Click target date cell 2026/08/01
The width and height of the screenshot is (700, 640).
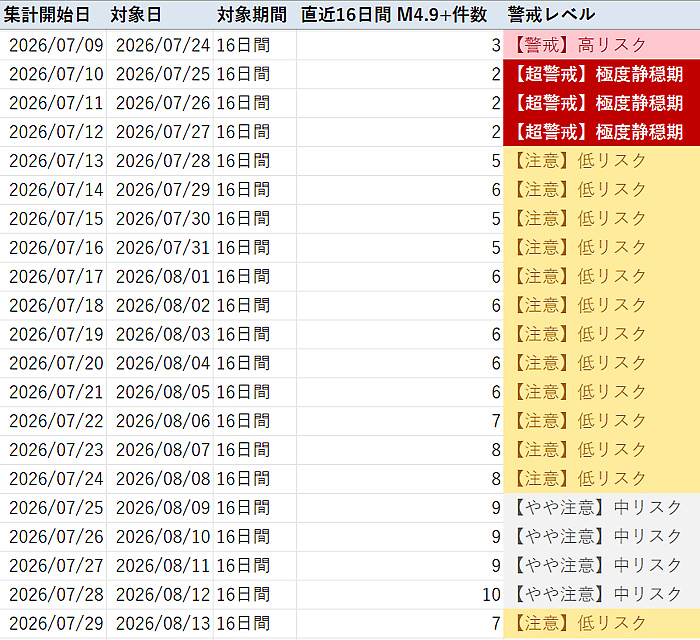pos(162,277)
